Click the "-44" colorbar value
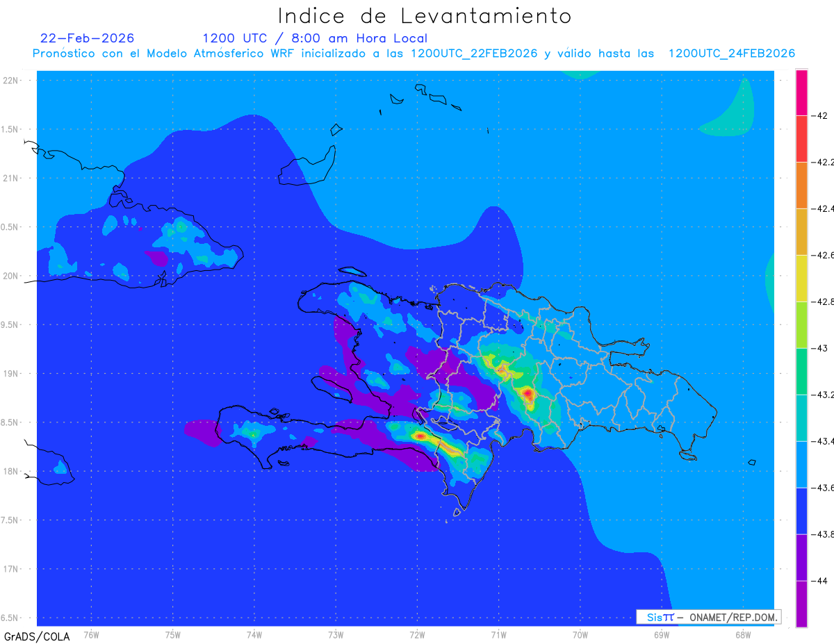 pyautogui.click(x=821, y=581)
